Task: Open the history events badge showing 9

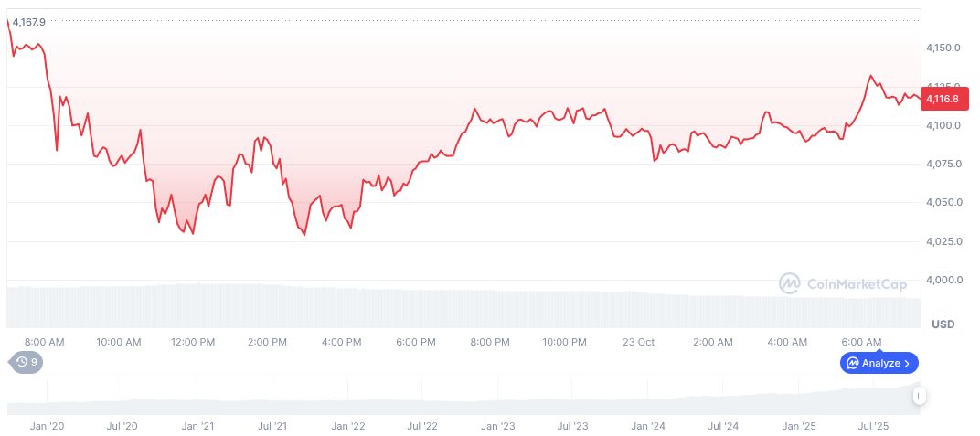Action: point(27,362)
